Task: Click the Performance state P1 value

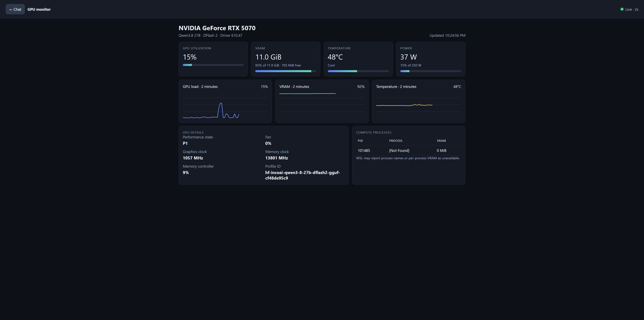Action: coord(185,143)
